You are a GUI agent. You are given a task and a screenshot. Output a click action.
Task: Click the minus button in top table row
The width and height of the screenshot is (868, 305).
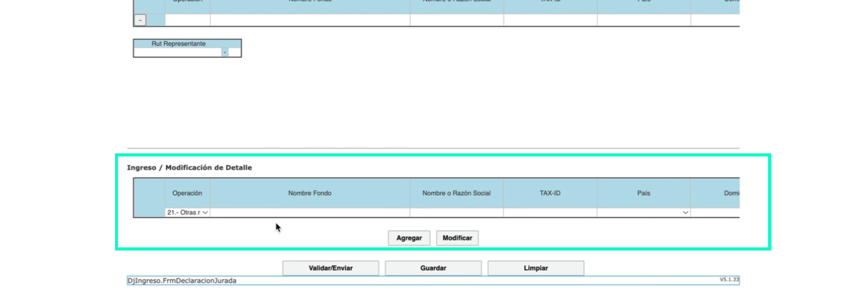pos(140,20)
